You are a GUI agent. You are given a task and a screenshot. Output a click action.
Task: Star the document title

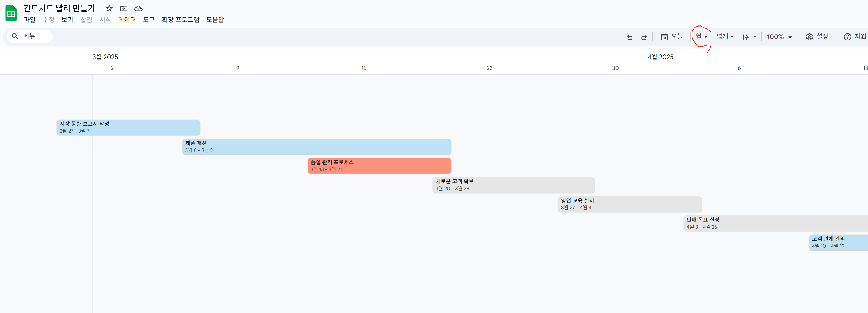[109, 8]
